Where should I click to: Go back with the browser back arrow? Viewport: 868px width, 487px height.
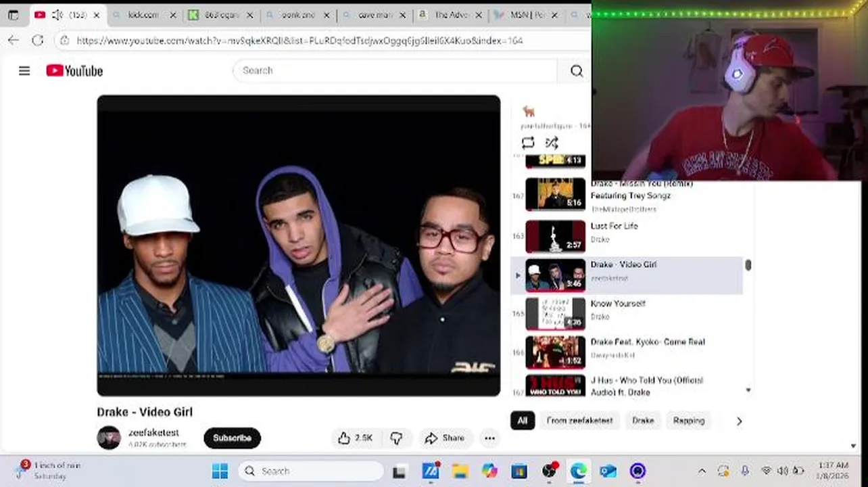pyautogui.click(x=14, y=41)
